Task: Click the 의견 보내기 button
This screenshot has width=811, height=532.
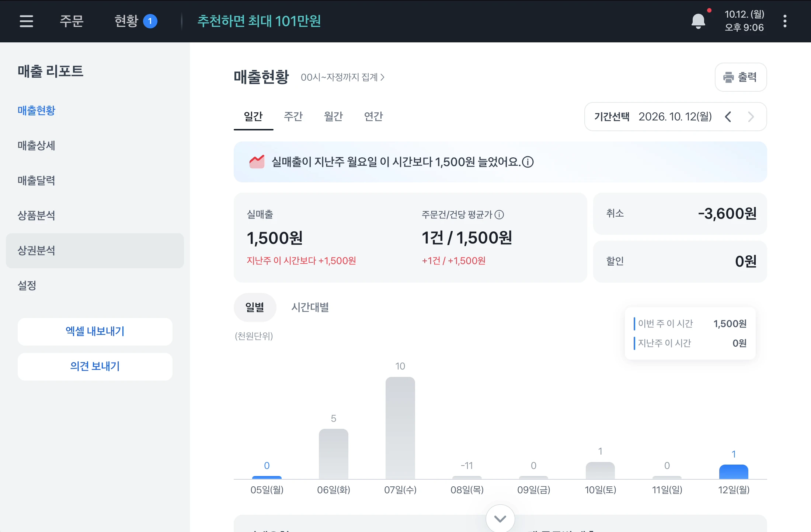Action: 95,367
